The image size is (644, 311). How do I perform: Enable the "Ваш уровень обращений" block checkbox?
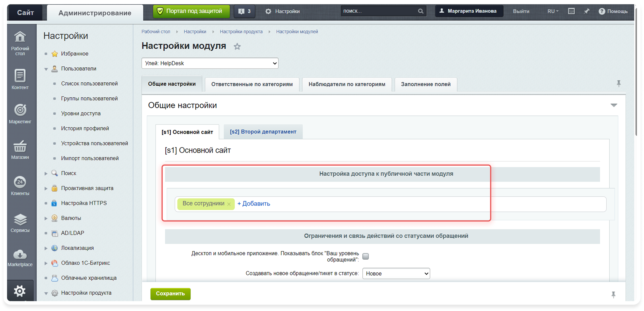pyautogui.click(x=365, y=256)
